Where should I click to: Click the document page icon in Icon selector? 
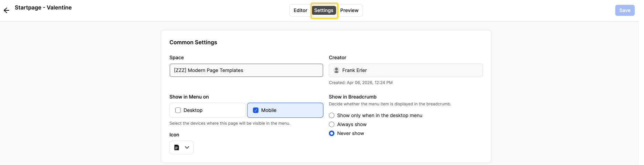click(177, 147)
